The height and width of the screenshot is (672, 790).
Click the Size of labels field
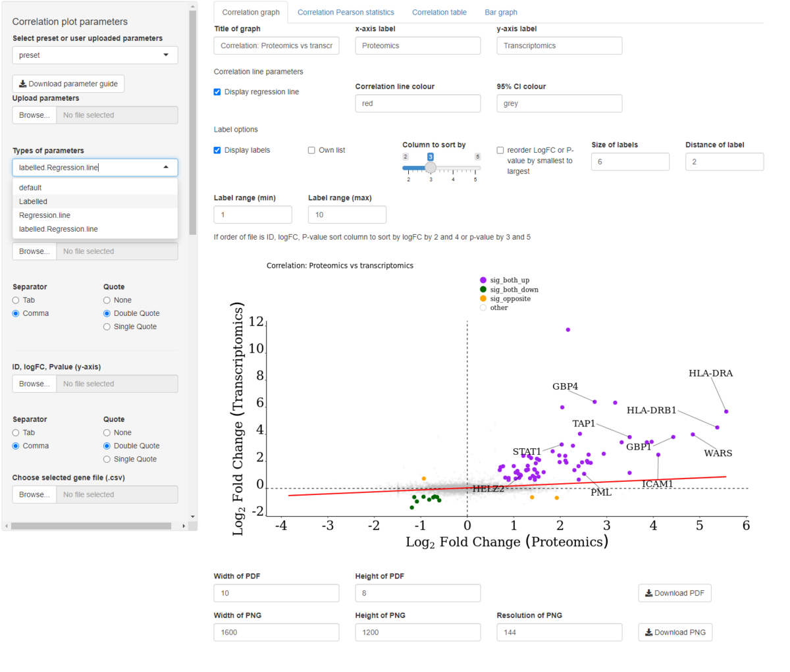click(630, 162)
